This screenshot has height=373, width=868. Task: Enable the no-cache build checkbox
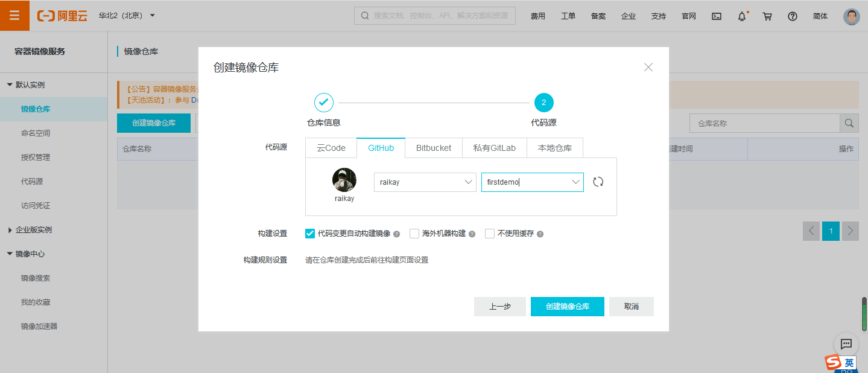point(490,234)
